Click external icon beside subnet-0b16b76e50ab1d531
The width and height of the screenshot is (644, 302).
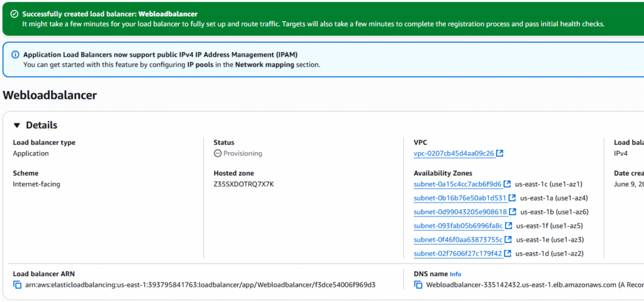[512, 198]
